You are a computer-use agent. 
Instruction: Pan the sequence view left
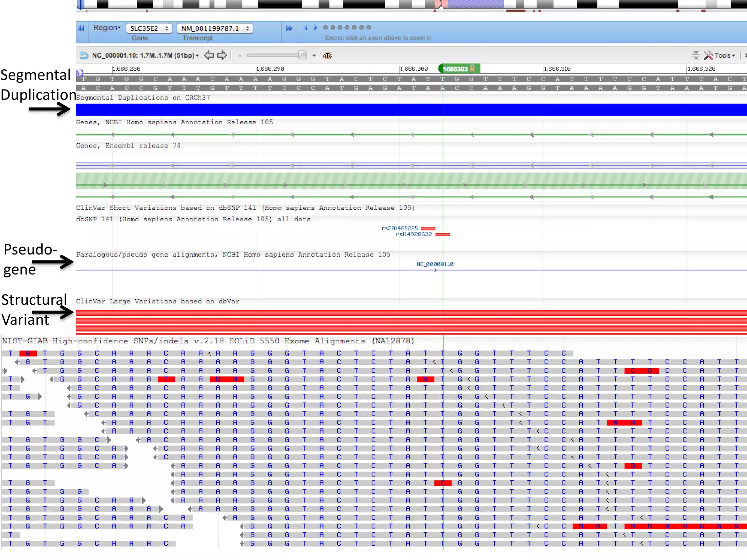[209, 55]
